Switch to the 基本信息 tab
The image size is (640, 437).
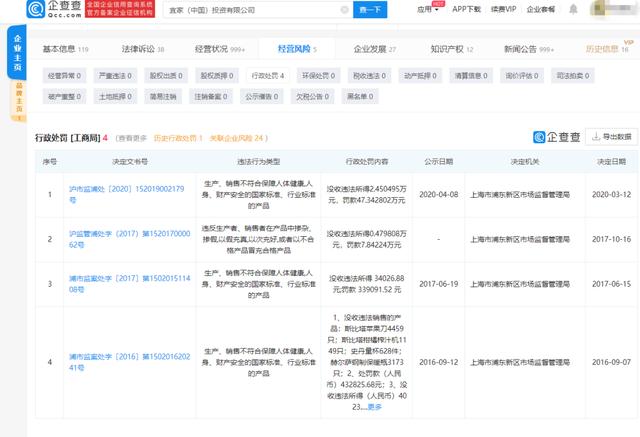click(x=65, y=49)
